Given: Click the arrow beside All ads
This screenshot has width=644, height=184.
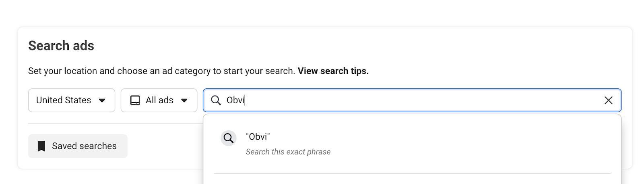Looking at the screenshot, I should (184, 100).
